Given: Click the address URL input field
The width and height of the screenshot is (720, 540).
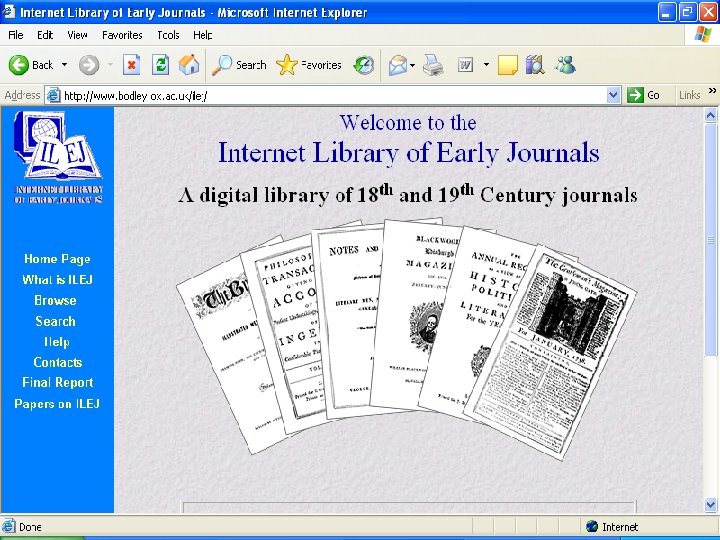Looking at the screenshot, I should point(334,96).
